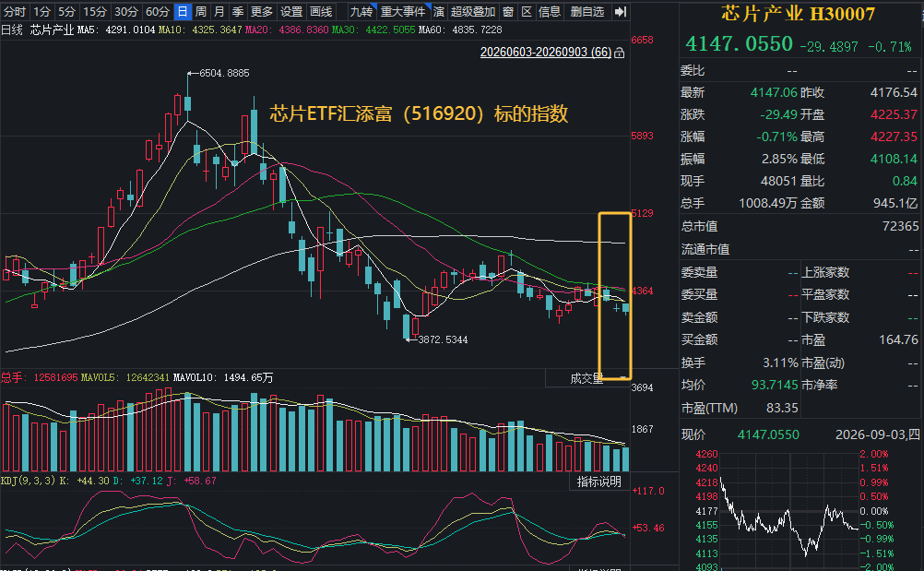Click the MA60: 4835.7228 label
This screenshot has height=571, width=924.
(x=460, y=30)
